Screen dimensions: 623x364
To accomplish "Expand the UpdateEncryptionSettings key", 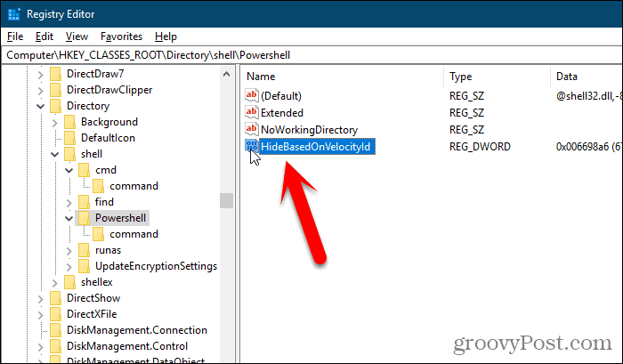I will click(69, 266).
